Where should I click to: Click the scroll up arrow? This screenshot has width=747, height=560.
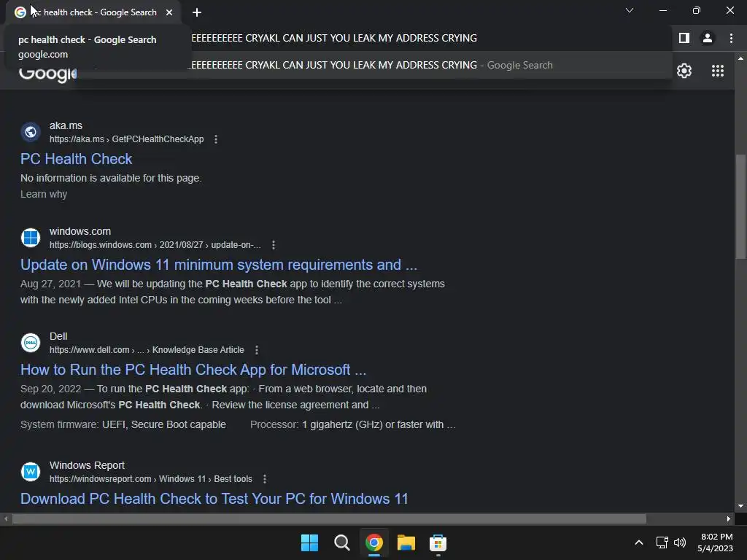pyautogui.click(x=740, y=58)
